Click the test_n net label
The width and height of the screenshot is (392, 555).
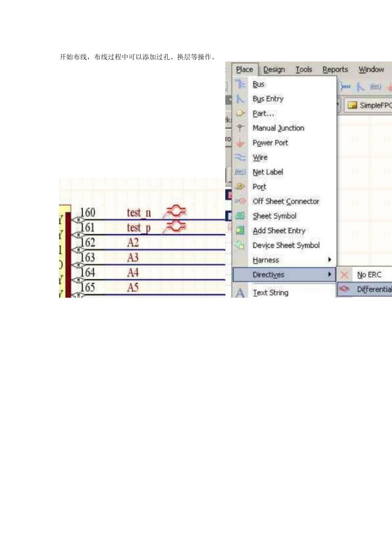139,213
